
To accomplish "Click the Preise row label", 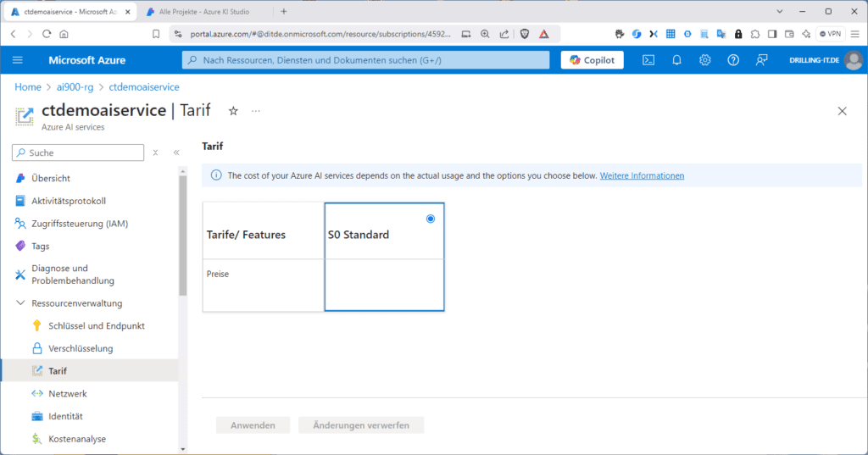I will pyautogui.click(x=218, y=274).
